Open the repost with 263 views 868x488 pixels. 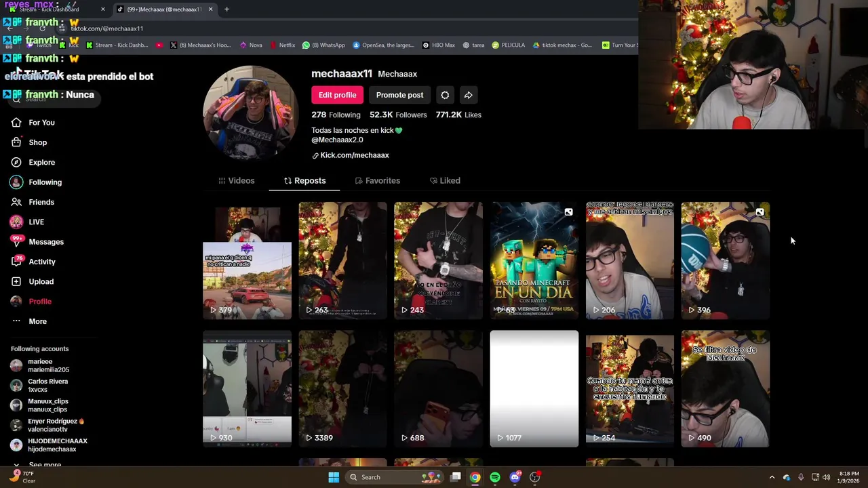(342, 260)
